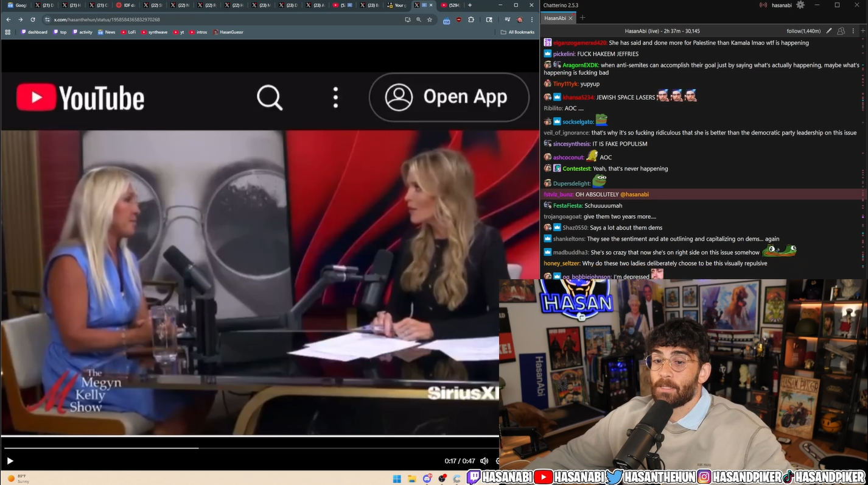Open the HasanGuessr bookmark

tap(228, 32)
